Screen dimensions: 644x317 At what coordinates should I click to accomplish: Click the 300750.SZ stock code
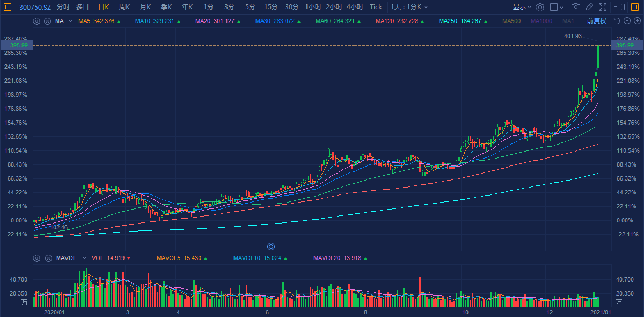tap(35, 7)
